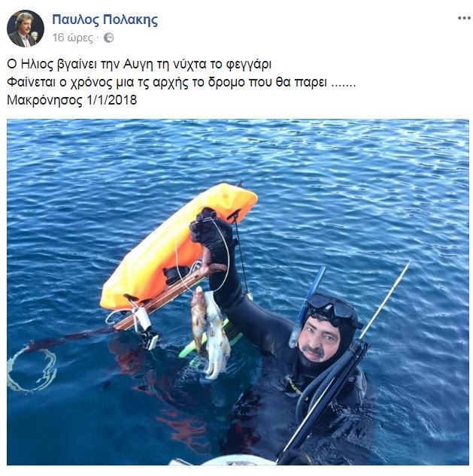This screenshot has height=476, width=473.
Task: Click the diver's face in the photo
Action: [x=319, y=340]
